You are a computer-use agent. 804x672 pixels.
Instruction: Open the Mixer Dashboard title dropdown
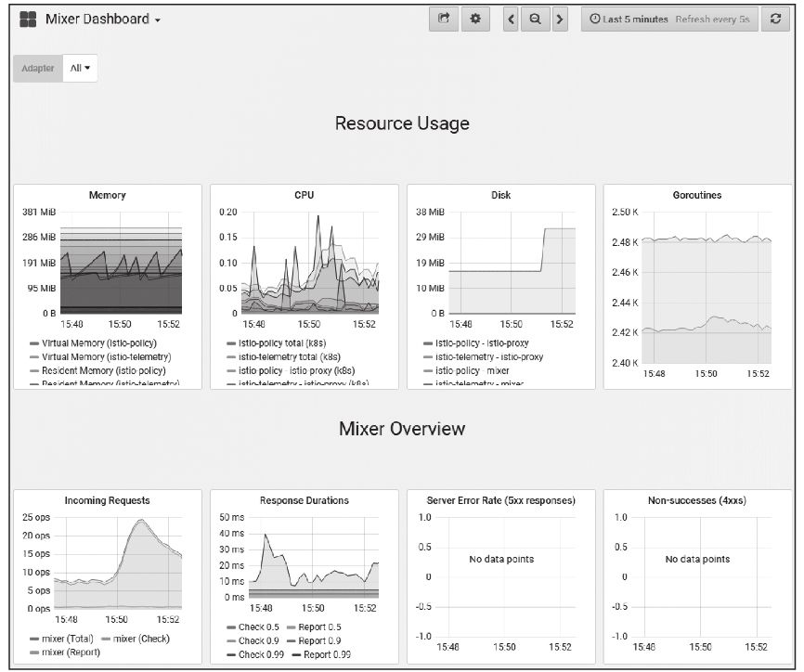[x=102, y=19]
